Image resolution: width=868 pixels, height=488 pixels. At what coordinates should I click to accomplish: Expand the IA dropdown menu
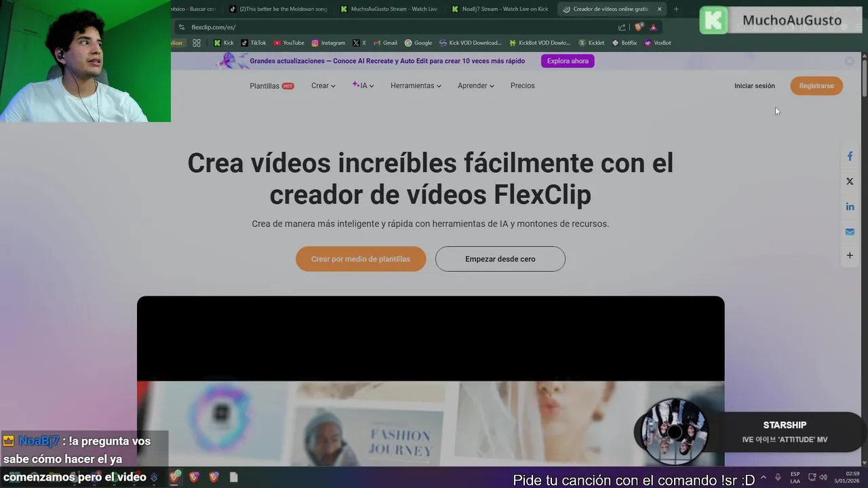(x=363, y=86)
